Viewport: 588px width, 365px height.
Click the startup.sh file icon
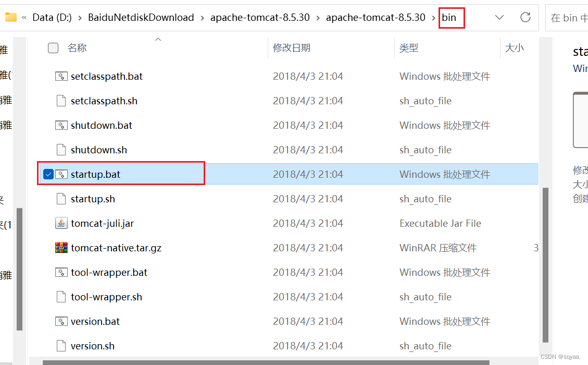(61, 199)
